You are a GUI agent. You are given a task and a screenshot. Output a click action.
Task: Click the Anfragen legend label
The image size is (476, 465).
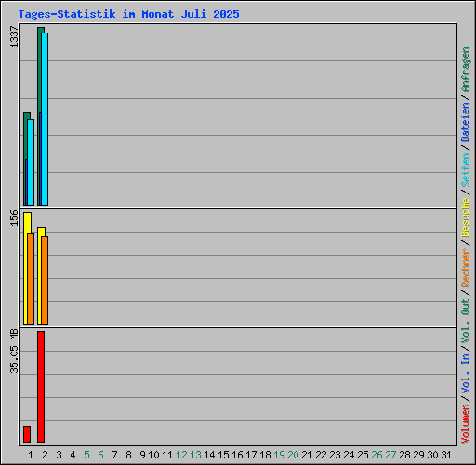pos(466,70)
